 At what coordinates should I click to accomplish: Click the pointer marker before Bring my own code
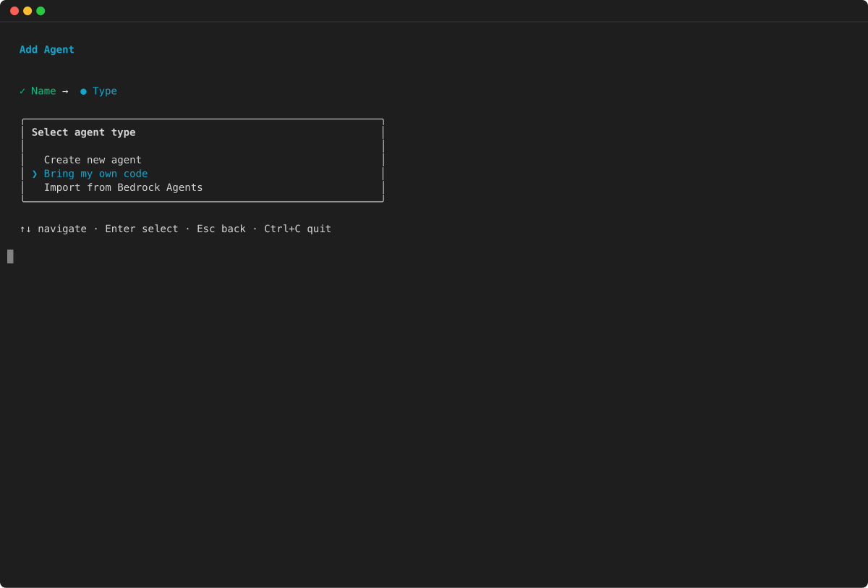pyautogui.click(x=34, y=174)
